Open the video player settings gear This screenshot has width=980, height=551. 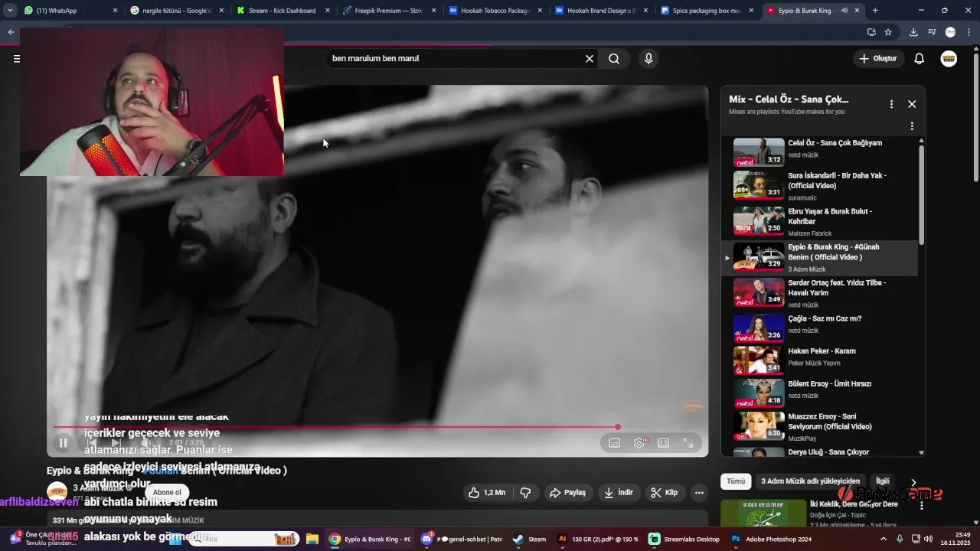(639, 442)
